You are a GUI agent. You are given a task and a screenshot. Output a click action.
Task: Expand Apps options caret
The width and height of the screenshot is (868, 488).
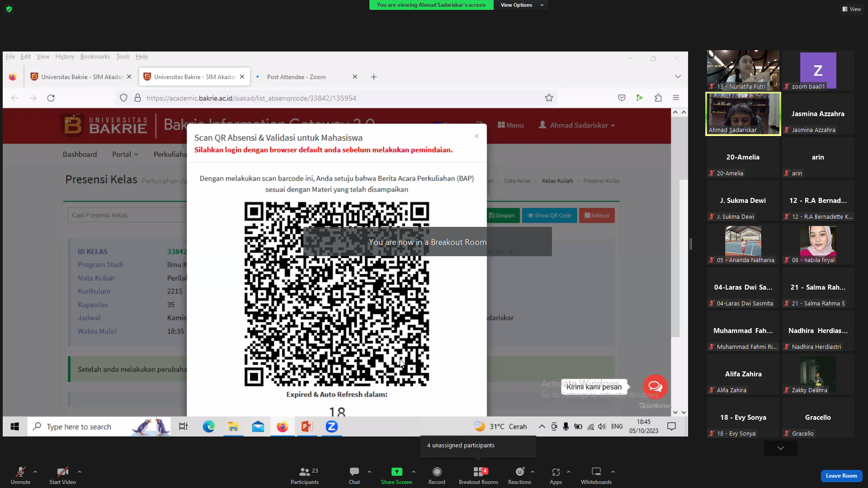[x=569, y=472]
